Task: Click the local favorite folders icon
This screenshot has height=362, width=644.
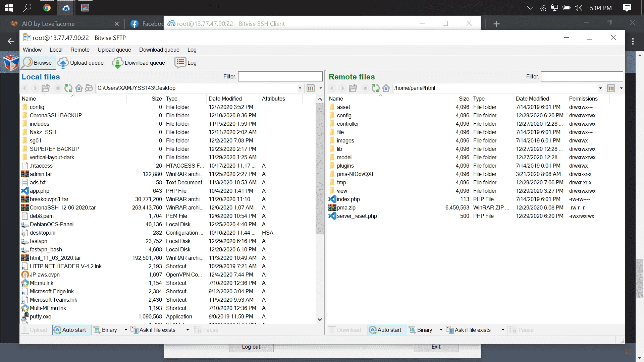Action: click(x=89, y=88)
